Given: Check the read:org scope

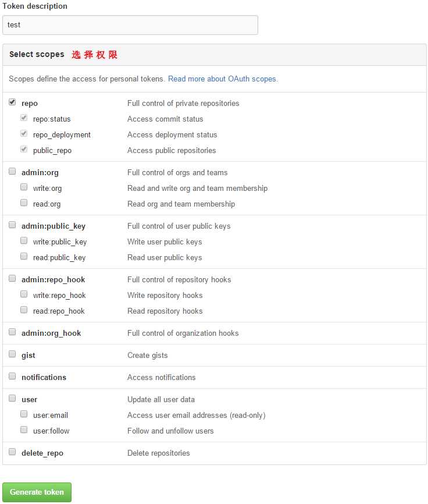Looking at the screenshot, I should (x=24, y=203).
